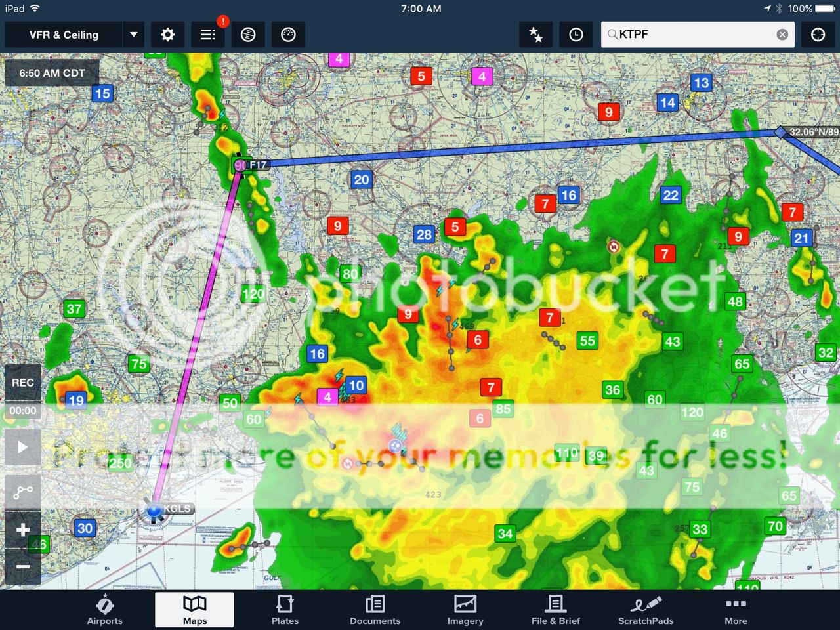Open the File & Brief tab
Viewport: 840px width, 630px height.
(x=555, y=610)
